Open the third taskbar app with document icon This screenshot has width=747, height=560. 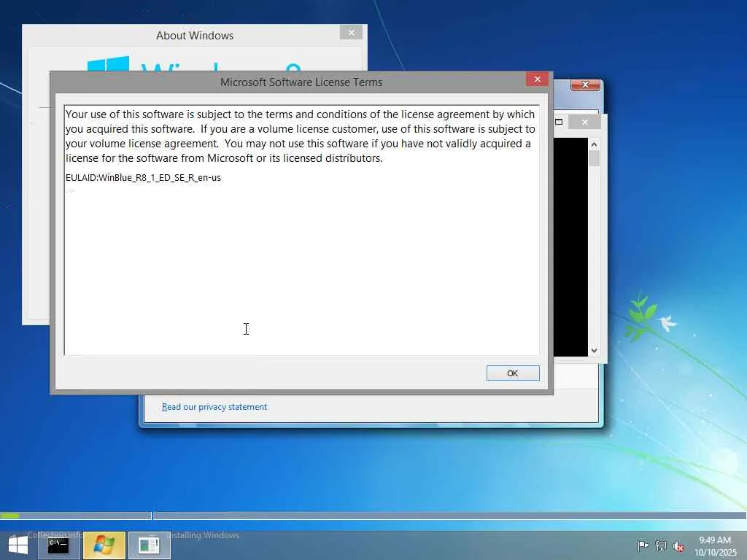click(149, 545)
